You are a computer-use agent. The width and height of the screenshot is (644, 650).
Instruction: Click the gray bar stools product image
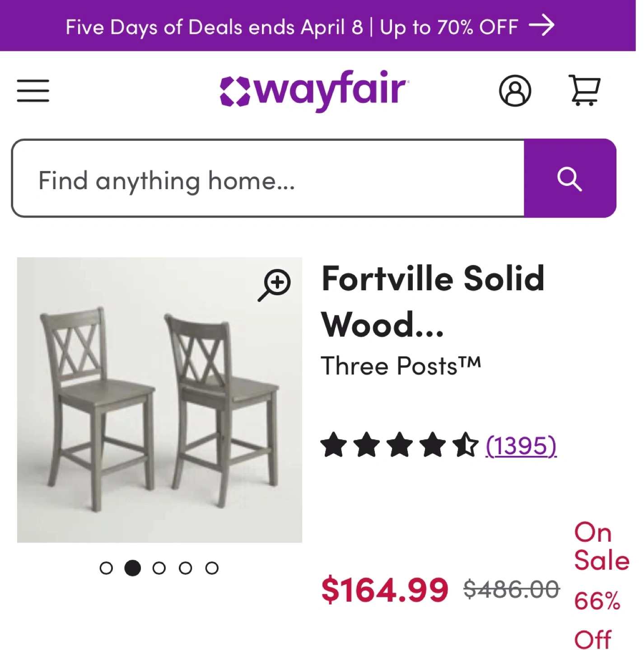(x=159, y=406)
